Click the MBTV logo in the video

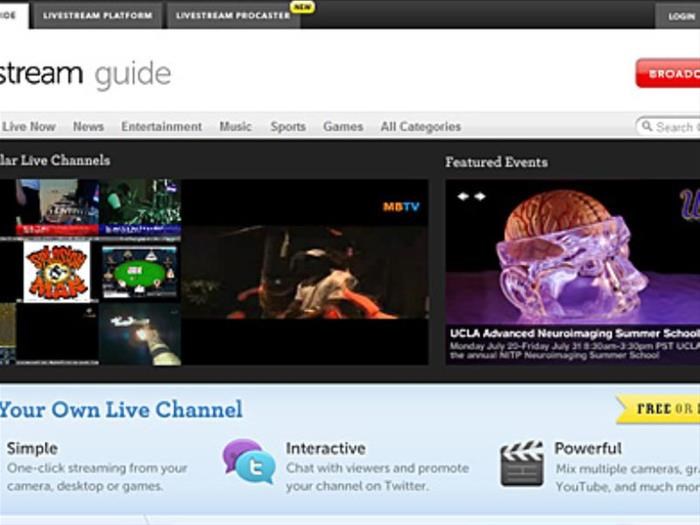(x=401, y=207)
